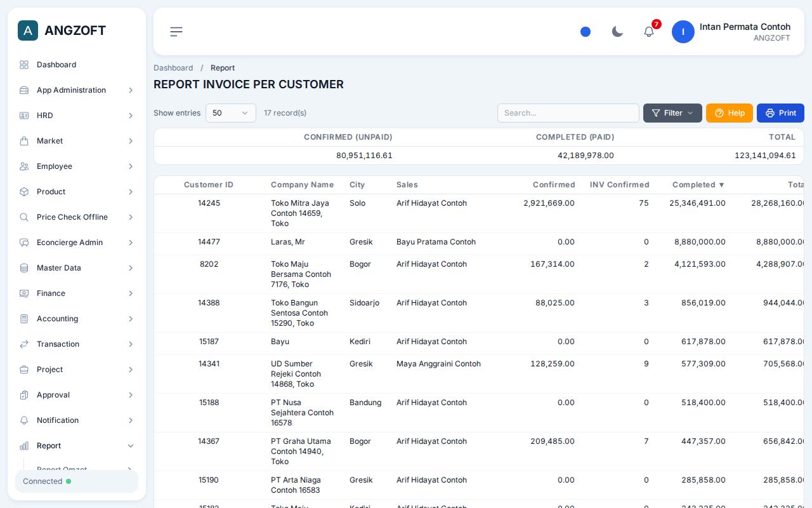
Task: Sort by INV Confirmed column header
Action: point(619,185)
